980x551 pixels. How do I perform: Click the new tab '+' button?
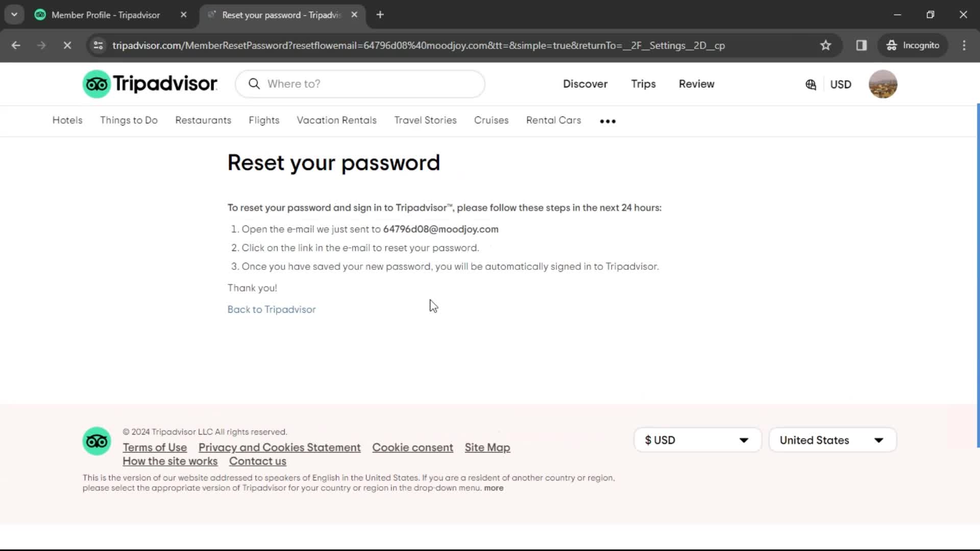point(380,15)
